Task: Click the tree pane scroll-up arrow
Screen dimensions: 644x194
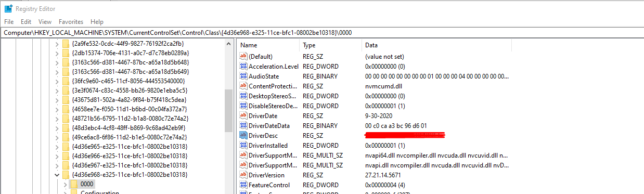Action: point(229,44)
